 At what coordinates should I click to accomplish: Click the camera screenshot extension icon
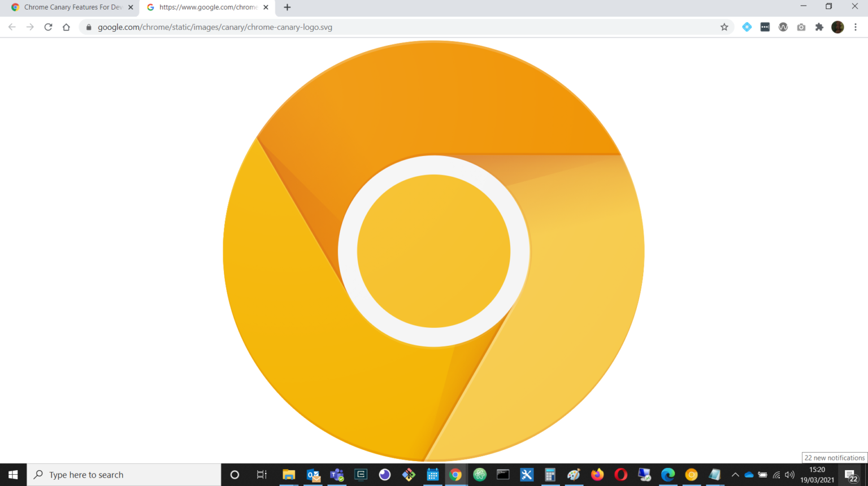pos(801,27)
